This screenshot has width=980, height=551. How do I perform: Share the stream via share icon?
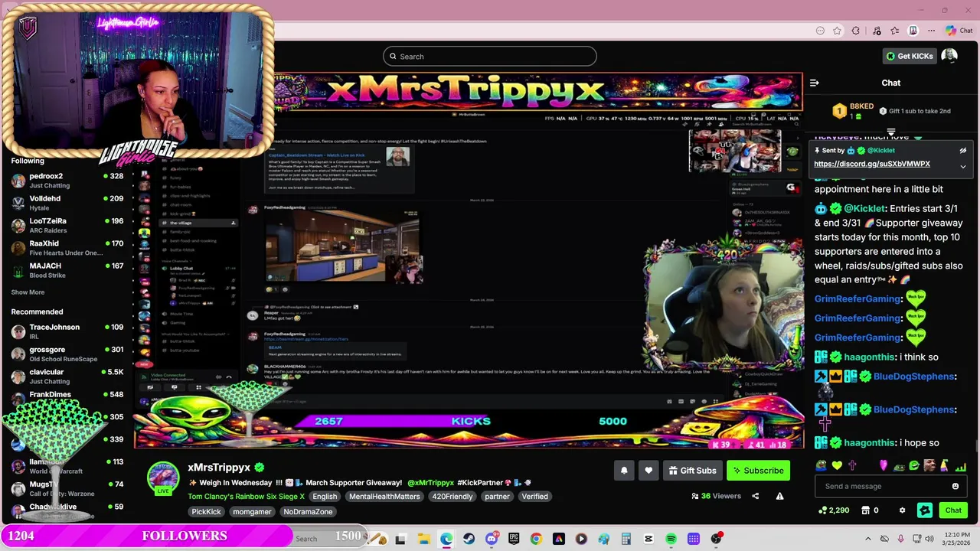(755, 496)
